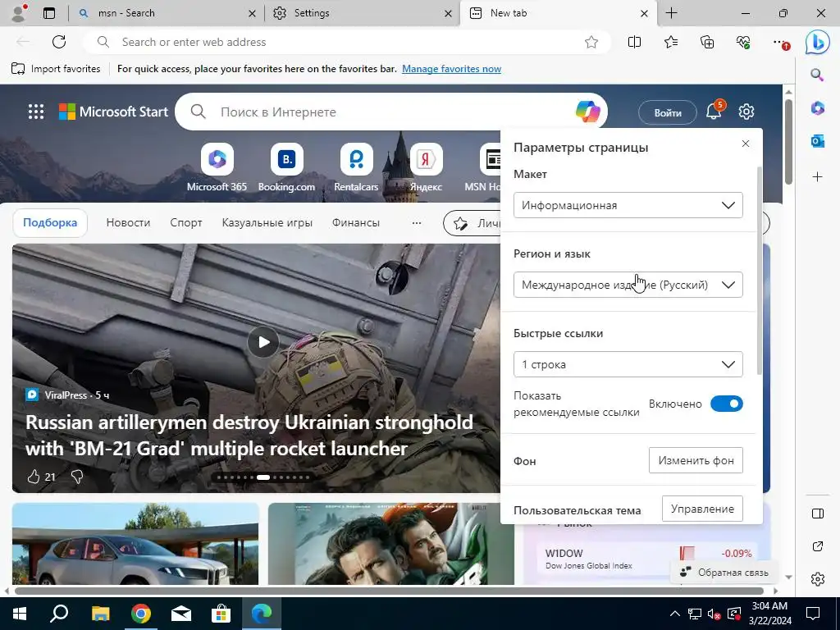Open the tab actions menu icon

click(x=49, y=13)
